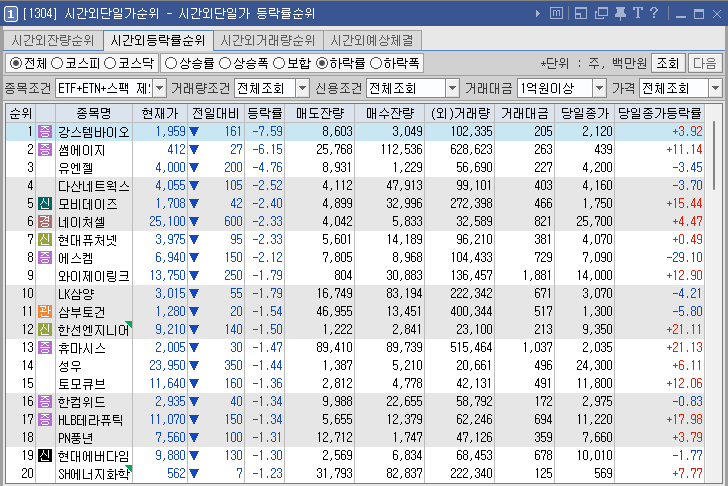The height and width of the screenshot is (486, 728).
Task: Click the window number 1 icon in title bar
Action: 11,13
